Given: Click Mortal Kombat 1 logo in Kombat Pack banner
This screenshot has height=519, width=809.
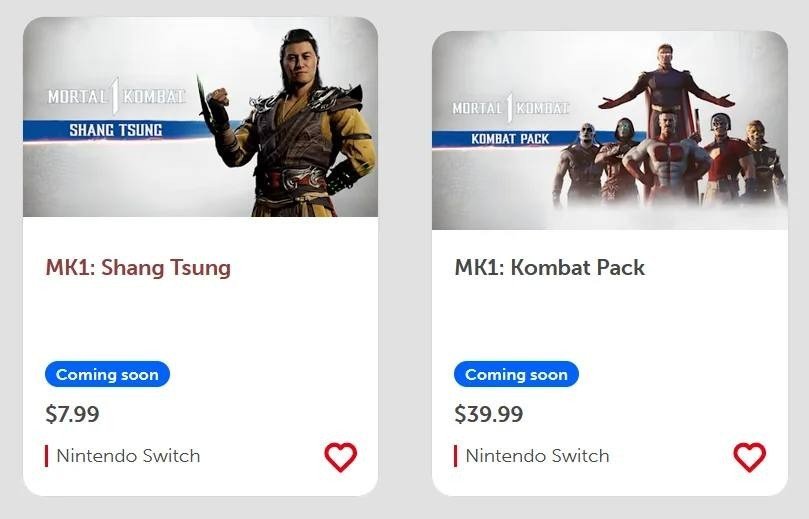Looking at the screenshot, I should point(510,108).
